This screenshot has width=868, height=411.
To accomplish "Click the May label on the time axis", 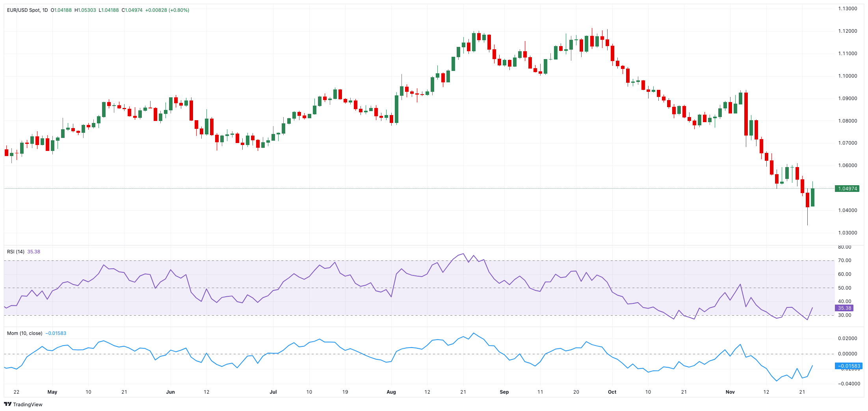I will 52,392.
